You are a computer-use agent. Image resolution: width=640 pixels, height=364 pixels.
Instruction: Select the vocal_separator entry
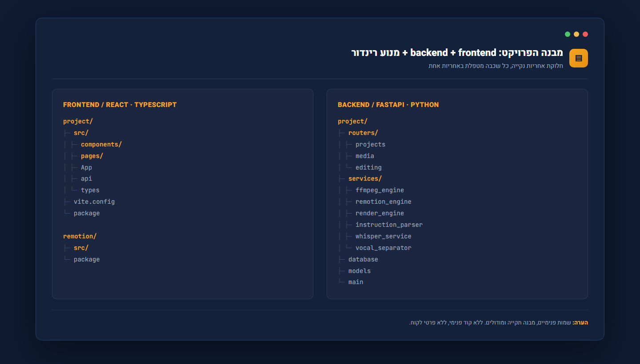tap(384, 248)
